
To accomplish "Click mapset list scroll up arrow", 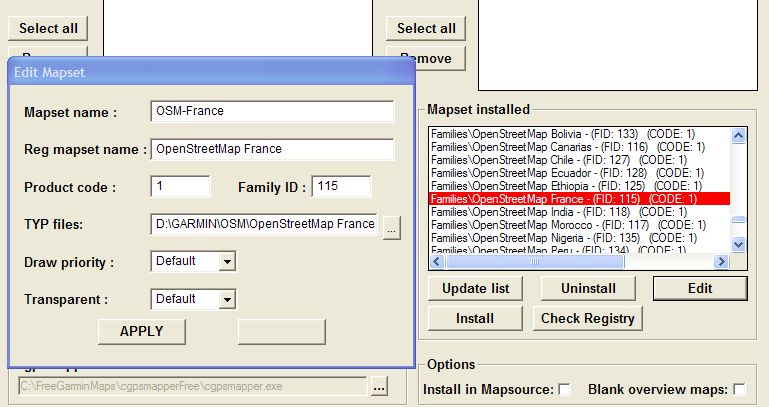I will [739, 135].
